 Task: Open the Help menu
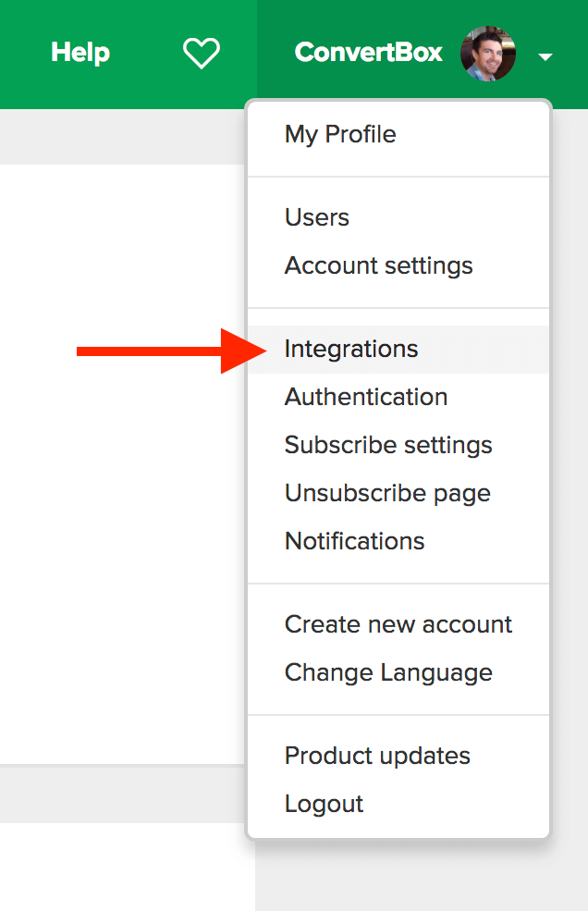click(x=80, y=53)
